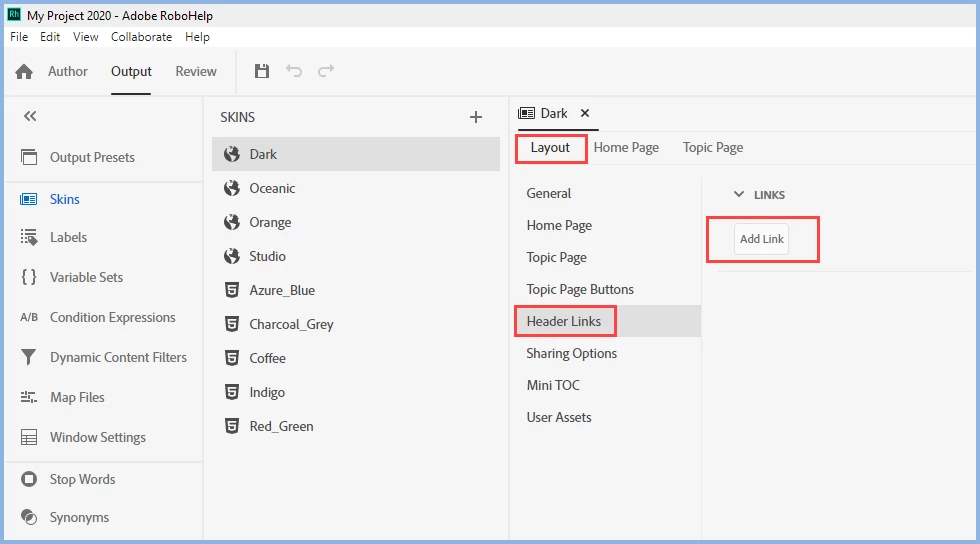Collapse the LINKS section chevron

tap(739, 194)
